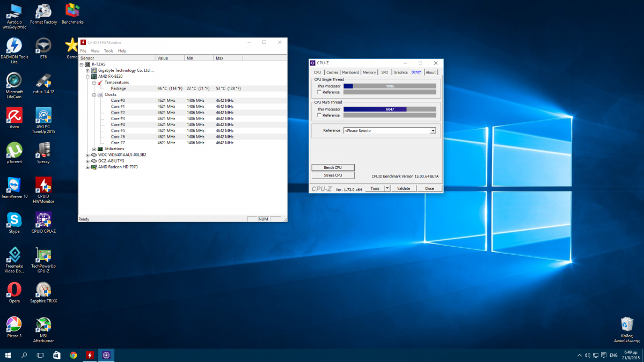
Task: Select MSI Afterburner desktop icon
Action: 43,330
